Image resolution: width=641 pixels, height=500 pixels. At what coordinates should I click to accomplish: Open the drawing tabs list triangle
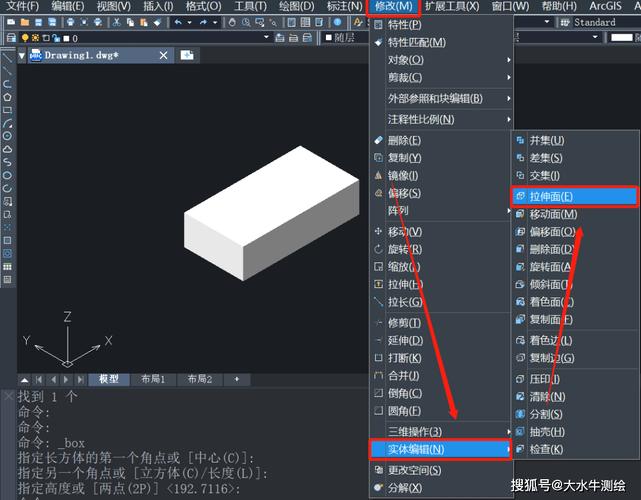pos(22,56)
